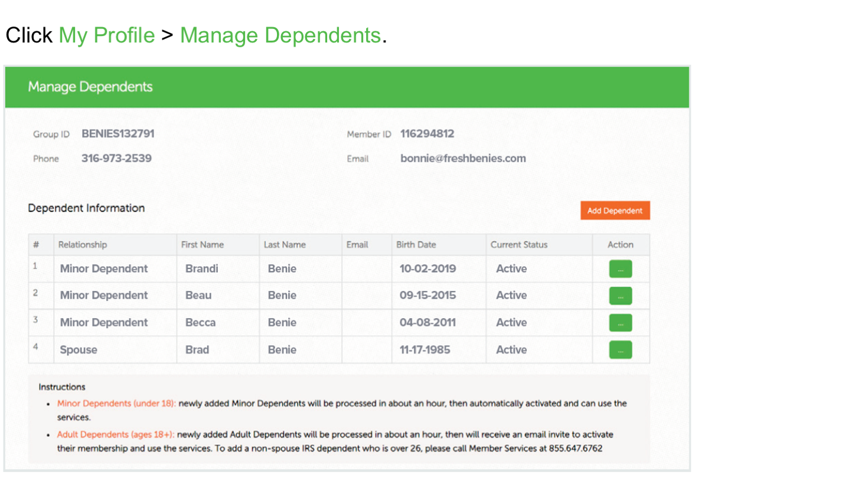Click the My Profile link

pyautogui.click(x=106, y=35)
